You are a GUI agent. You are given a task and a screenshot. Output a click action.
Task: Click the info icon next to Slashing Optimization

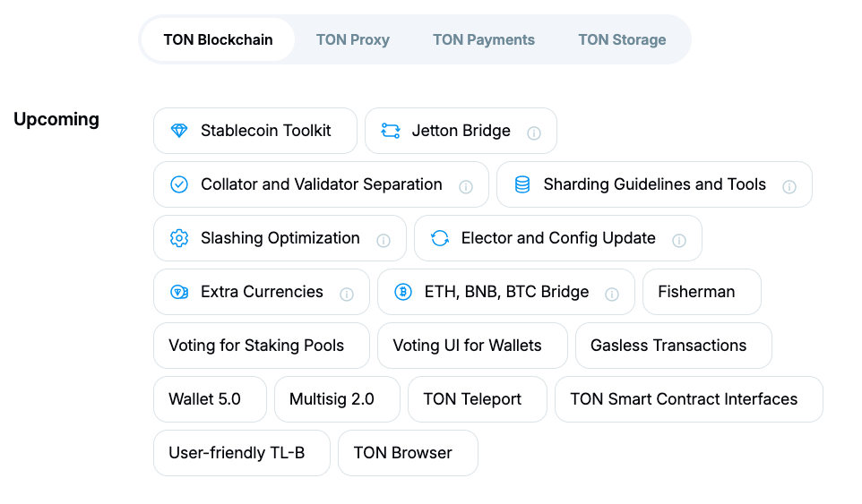pos(384,240)
